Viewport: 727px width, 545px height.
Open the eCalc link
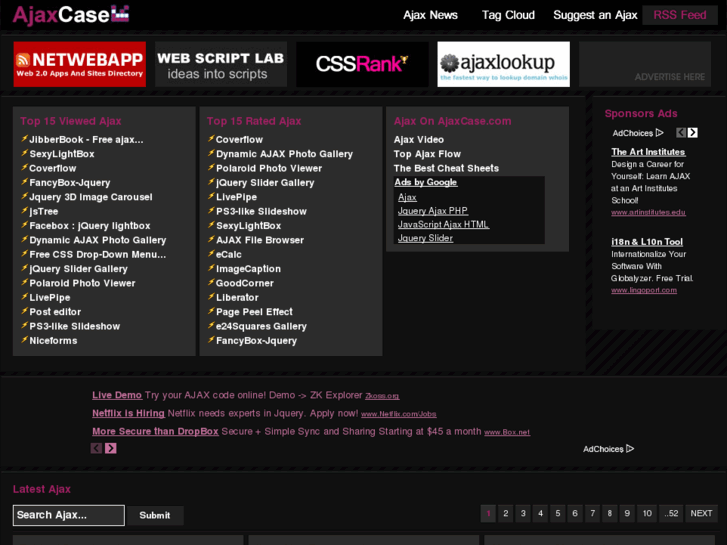(x=229, y=255)
